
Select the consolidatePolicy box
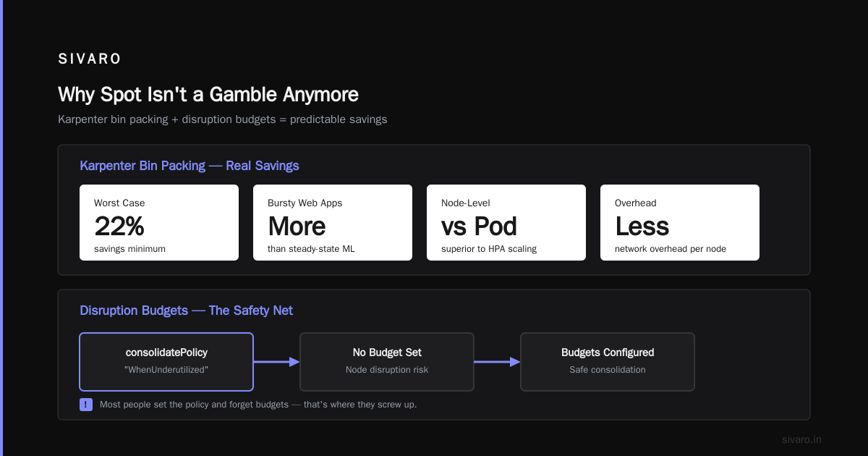click(166, 362)
